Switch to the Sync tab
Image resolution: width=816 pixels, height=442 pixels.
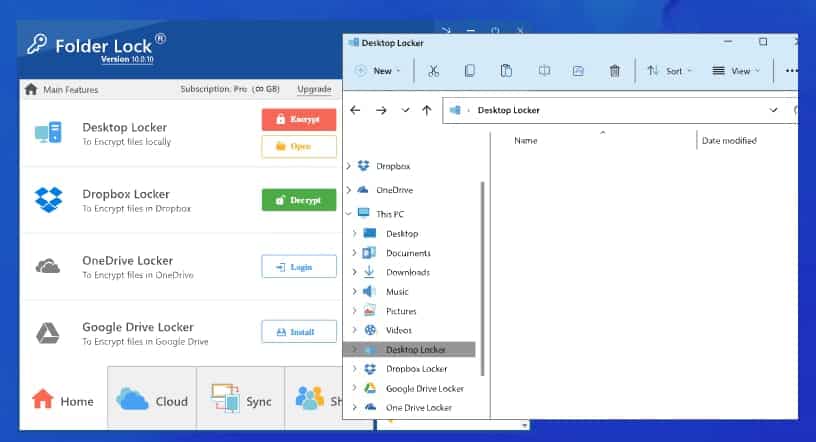(x=241, y=400)
